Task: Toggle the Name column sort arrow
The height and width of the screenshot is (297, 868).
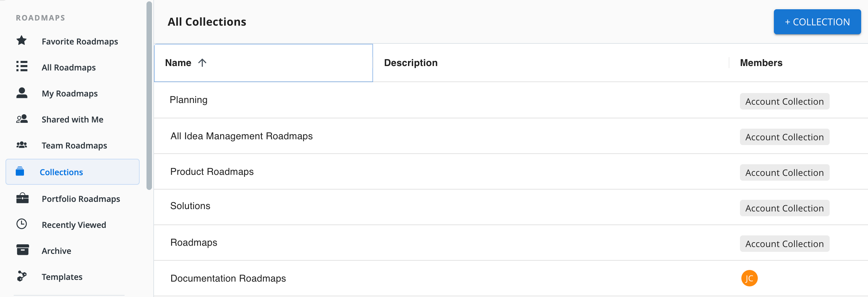Action: [202, 63]
